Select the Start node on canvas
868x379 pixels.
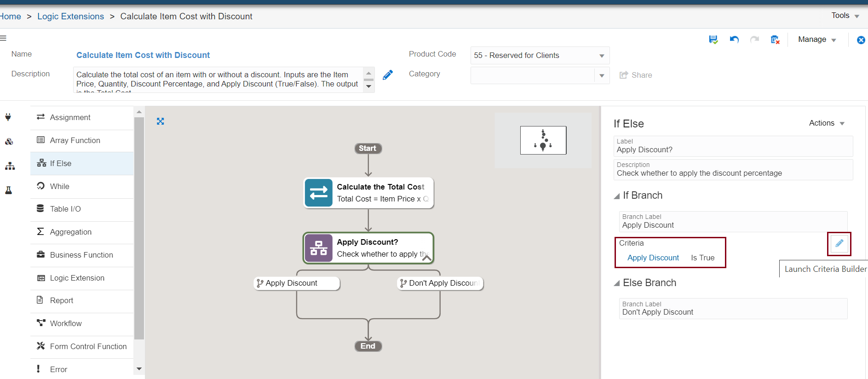click(x=368, y=148)
